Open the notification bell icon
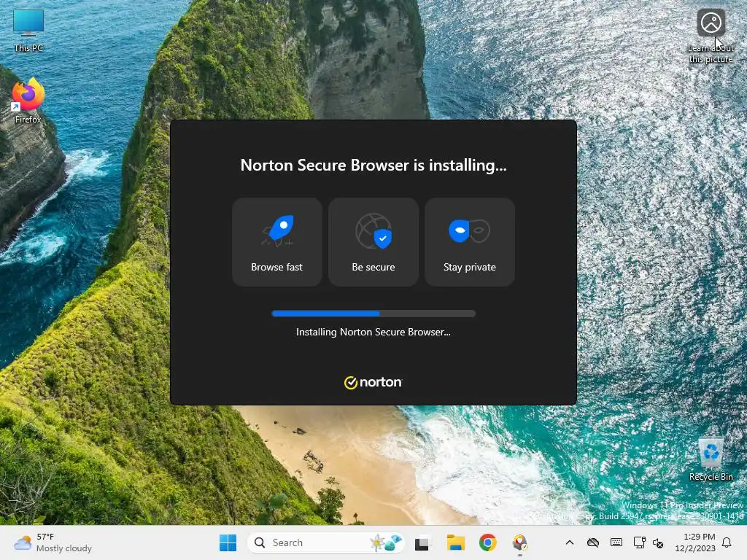 [727, 542]
